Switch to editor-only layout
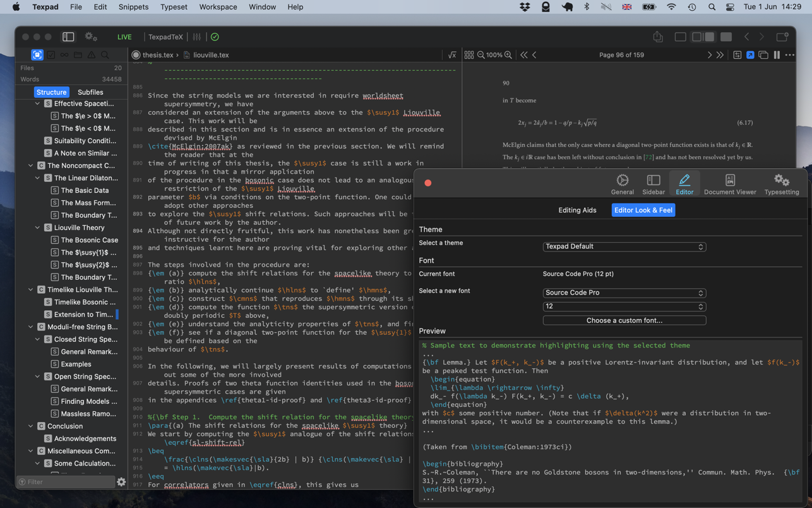This screenshot has height=508, width=812. 680,37
